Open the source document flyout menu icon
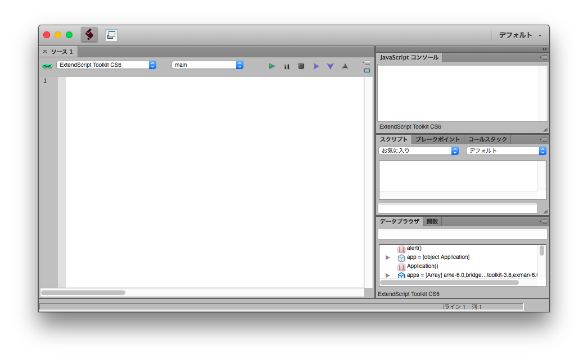The width and height of the screenshot is (588, 364). [x=367, y=62]
